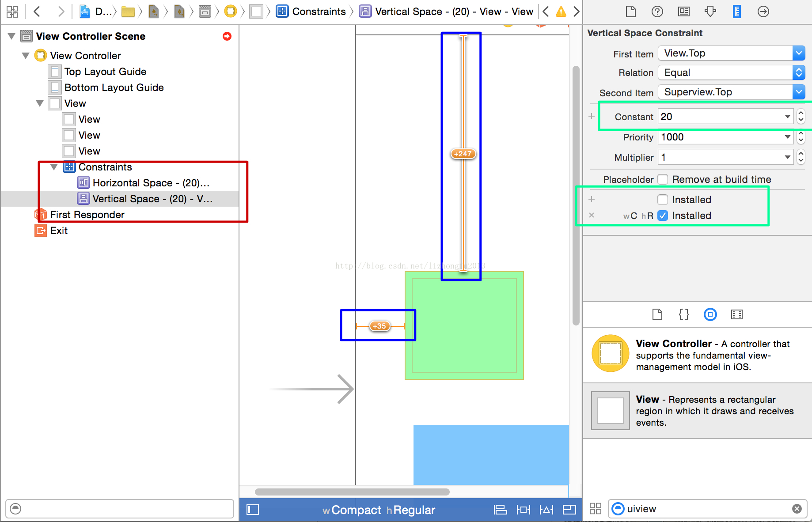The image size is (812, 522).
Task: Select the +35 horizontal constraint badge
Action: [x=379, y=326]
